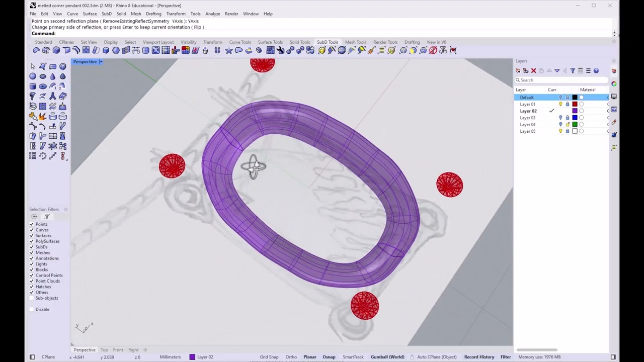Click the star icon in SubD Tools toolbar
Image resolution: width=644 pixels, height=362 pixels.
tap(229, 50)
